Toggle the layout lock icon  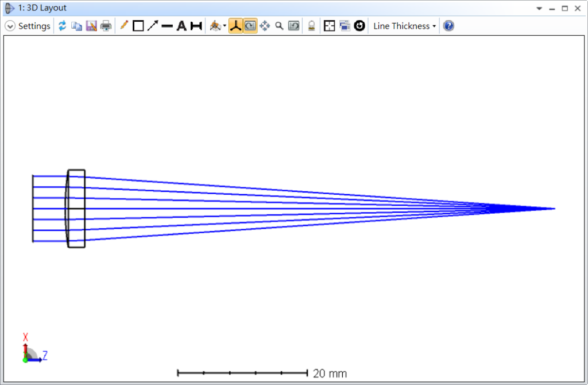[311, 25]
